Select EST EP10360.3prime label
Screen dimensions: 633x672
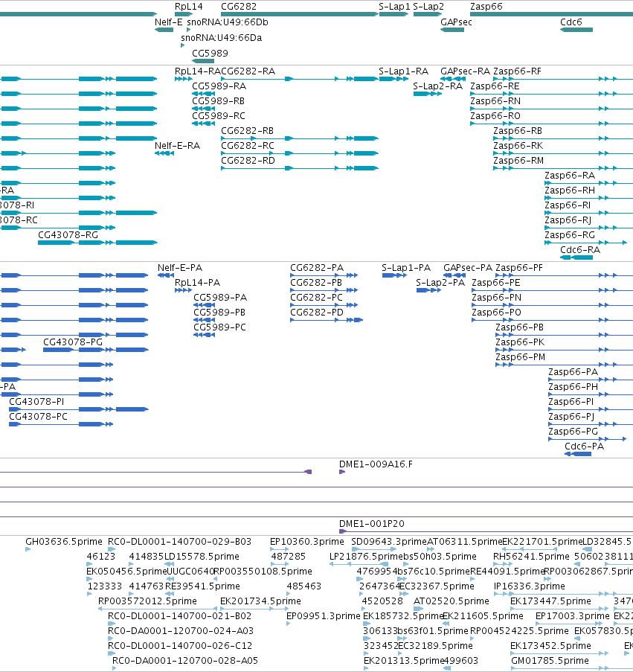[x=307, y=542]
